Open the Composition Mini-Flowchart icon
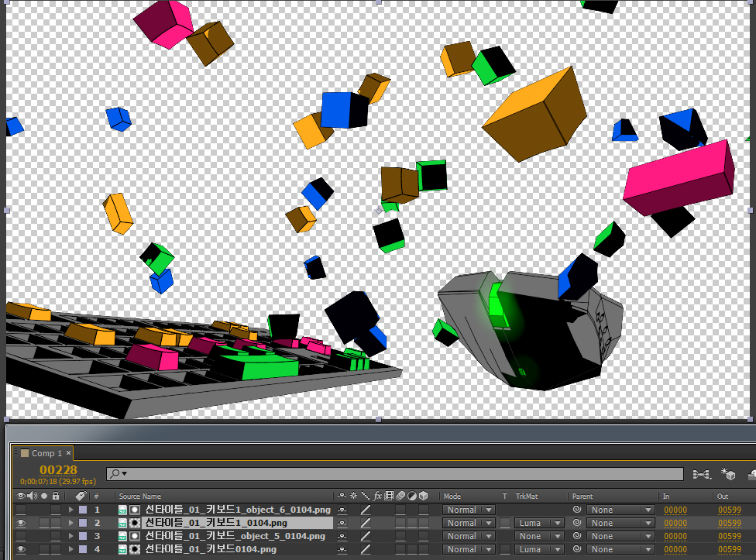Image resolution: width=756 pixels, height=560 pixels. pyautogui.click(x=702, y=474)
